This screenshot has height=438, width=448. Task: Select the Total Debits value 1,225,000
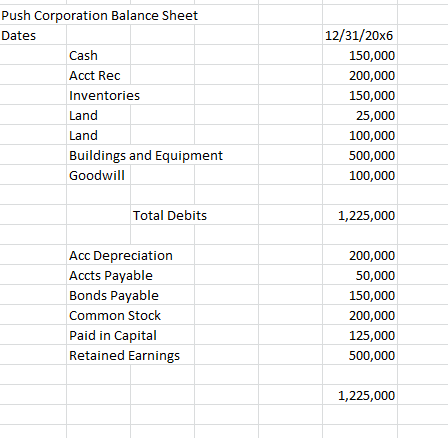367,216
